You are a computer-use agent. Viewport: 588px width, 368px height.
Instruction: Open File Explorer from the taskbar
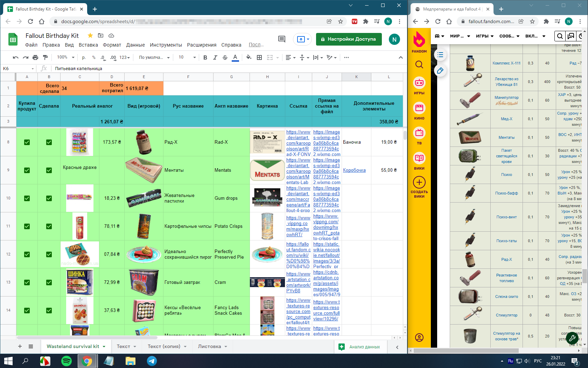point(131,361)
